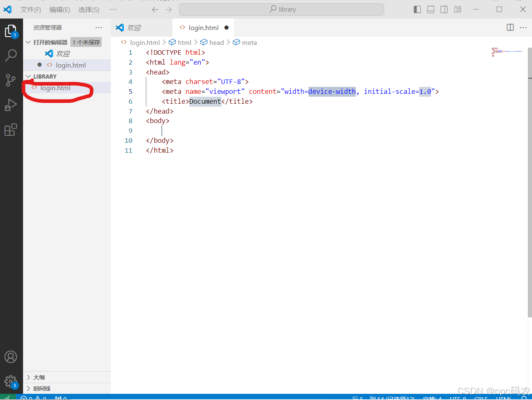
Task: Toggle the bottom panel layout icon
Action: click(431, 9)
